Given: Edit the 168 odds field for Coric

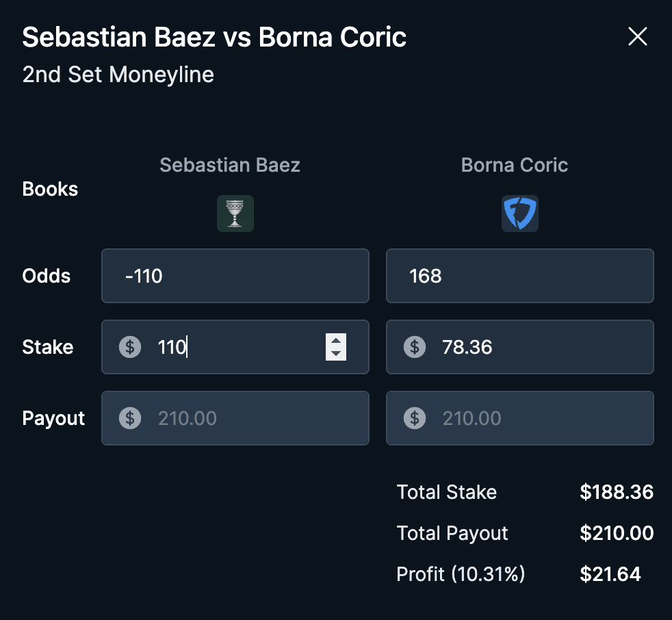Looking at the screenshot, I should [520, 276].
